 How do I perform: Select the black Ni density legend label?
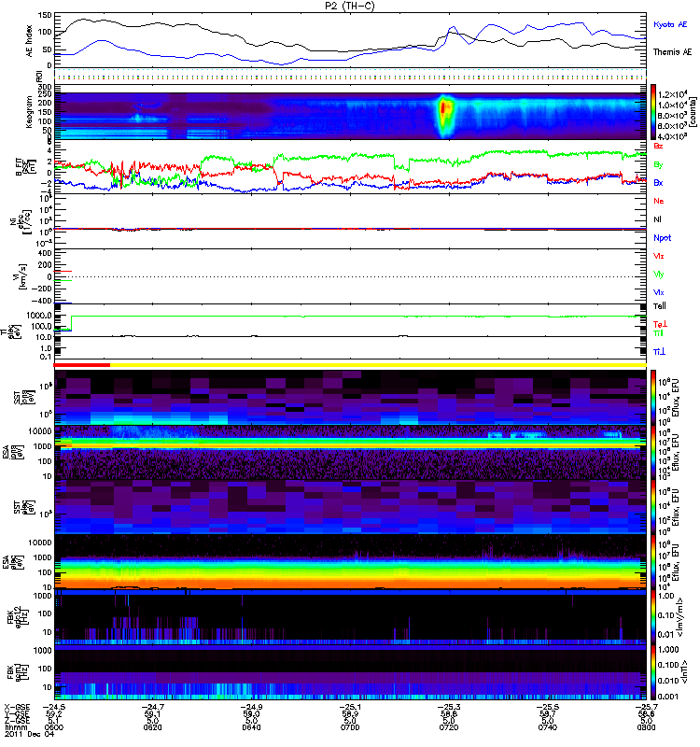(657, 219)
